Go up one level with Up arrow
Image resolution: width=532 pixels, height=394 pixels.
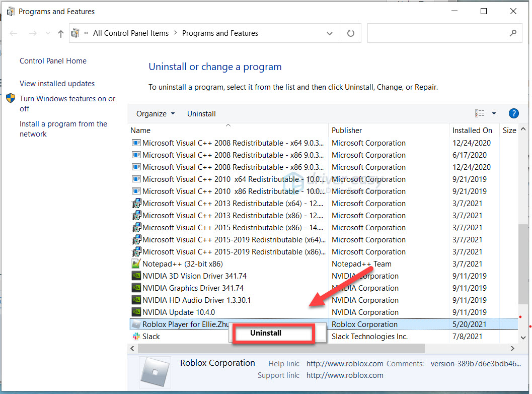[x=61, y=33]
